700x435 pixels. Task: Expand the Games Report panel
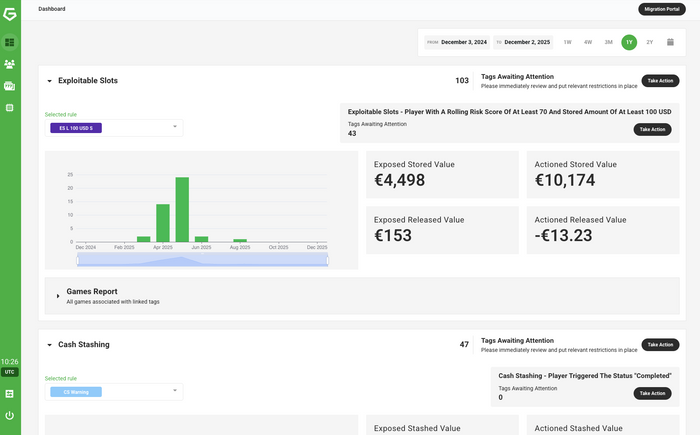pyautogui.click(x=58, y=296)
